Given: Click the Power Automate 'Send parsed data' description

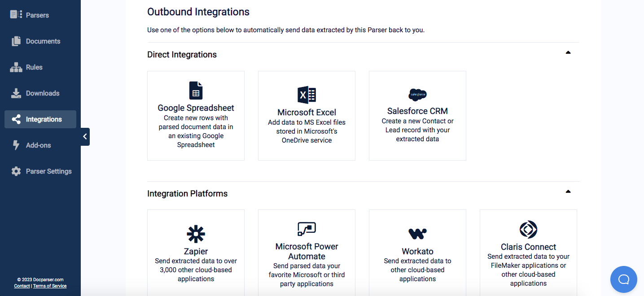Looking at the screenshot, I should pos(307,275).
